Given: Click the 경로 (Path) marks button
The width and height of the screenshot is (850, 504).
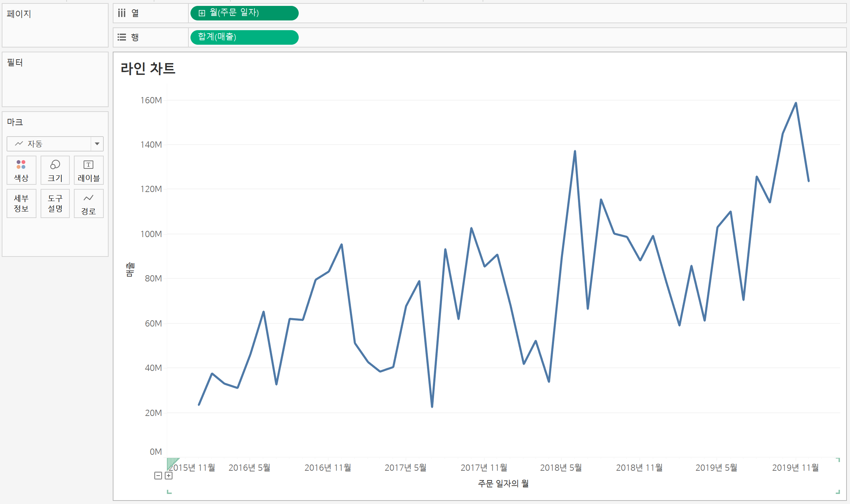Looking at the screenshot, I should [x=88, y=203].
